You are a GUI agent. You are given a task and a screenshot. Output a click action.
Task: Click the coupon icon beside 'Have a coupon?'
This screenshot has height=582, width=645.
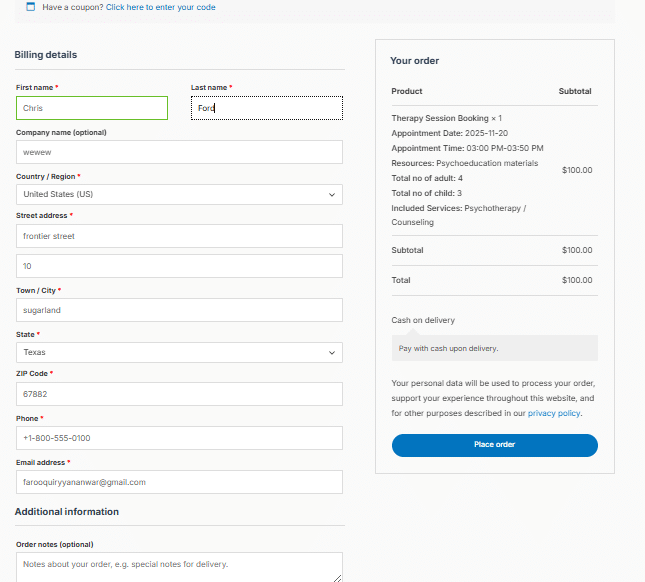point(30,6)
